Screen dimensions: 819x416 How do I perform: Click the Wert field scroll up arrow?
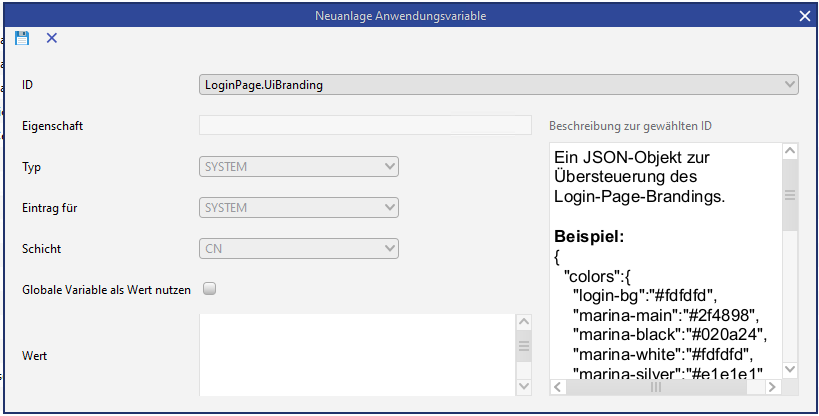click(x=524, y=322)
